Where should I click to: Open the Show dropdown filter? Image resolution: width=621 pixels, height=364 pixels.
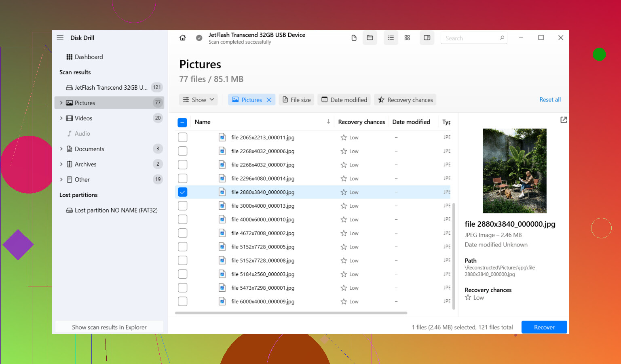tap(198, 100)
